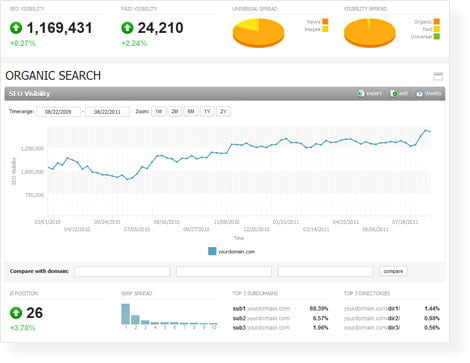The width and height of the screenshot is (470, 363).
Task: Click the compare button
Action: tap(393, 271)
